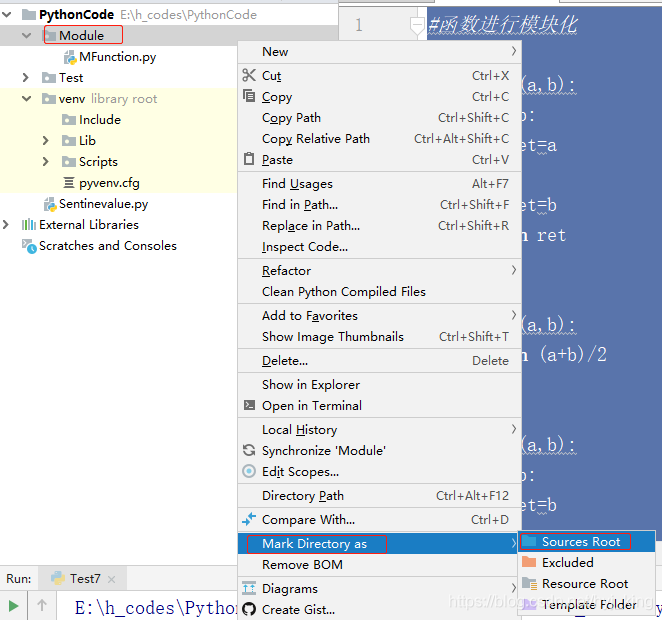
Task: Click the Copy icon in context menu
Action: [249, 96]
